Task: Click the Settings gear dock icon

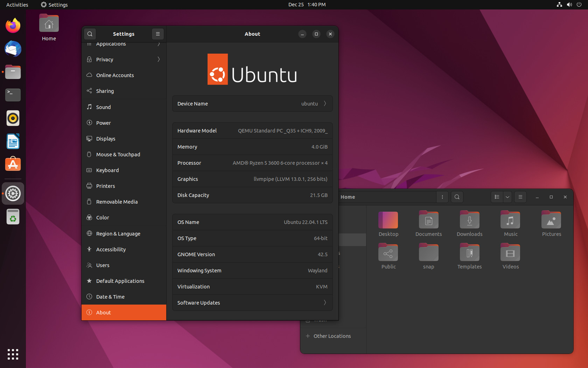Action: (13, 193)
